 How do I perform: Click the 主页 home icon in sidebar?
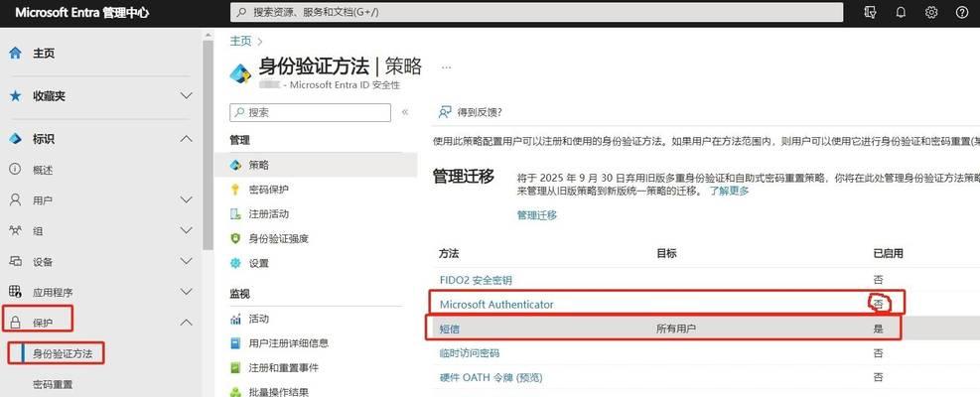click(x=16, y=54)
